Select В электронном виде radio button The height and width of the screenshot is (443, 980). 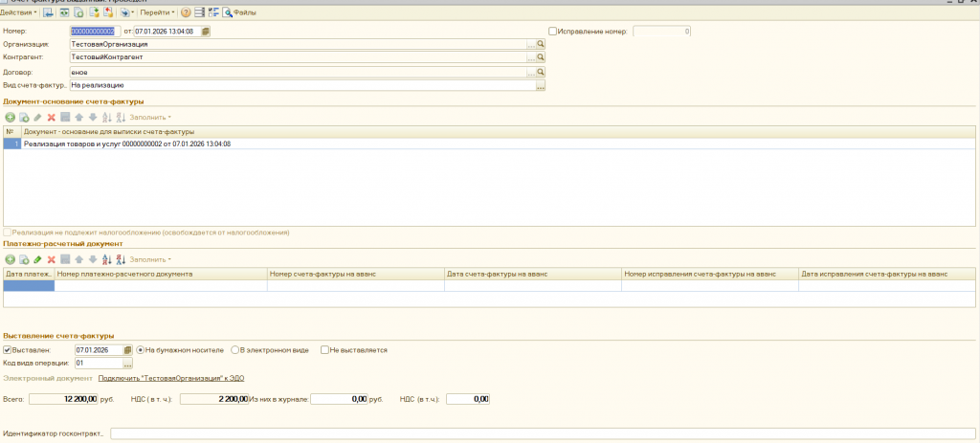235,350
